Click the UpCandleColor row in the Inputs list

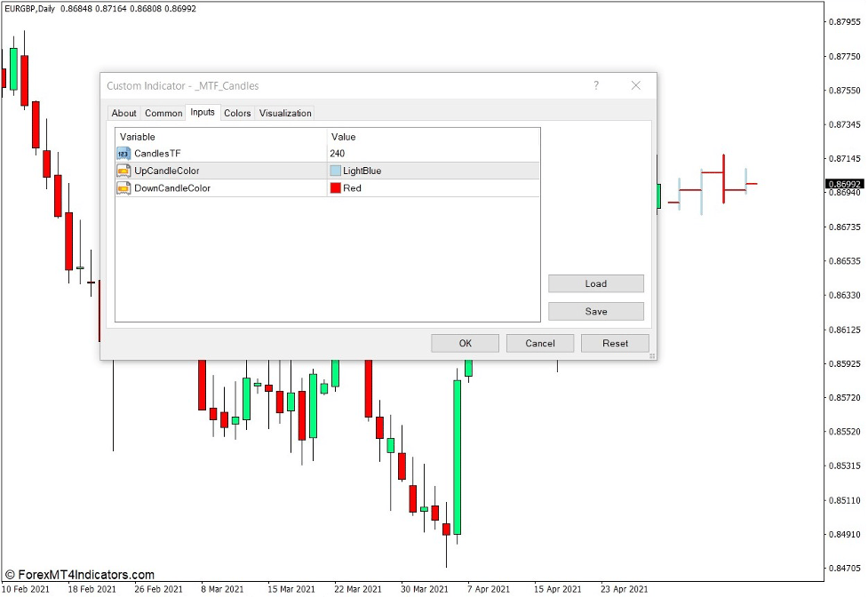[222, 171]
